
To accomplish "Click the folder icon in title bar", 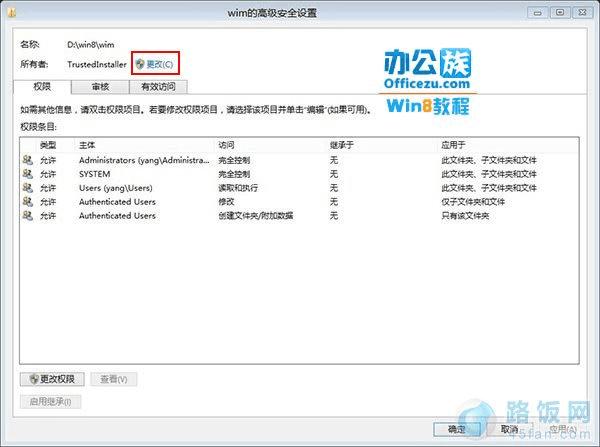I will pos(11,13).
